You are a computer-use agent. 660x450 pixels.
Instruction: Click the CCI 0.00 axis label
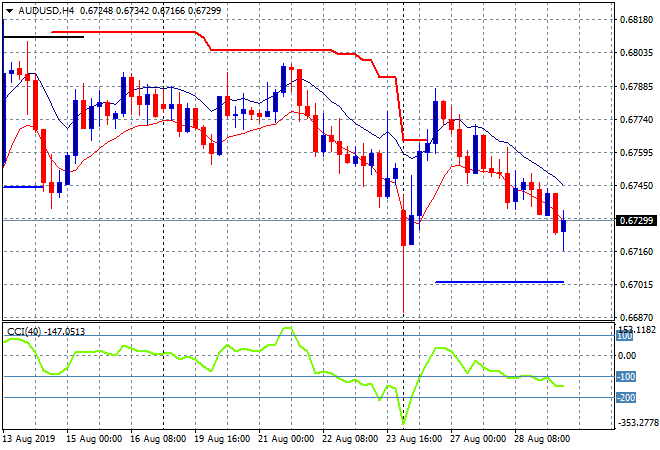[627, 356]
